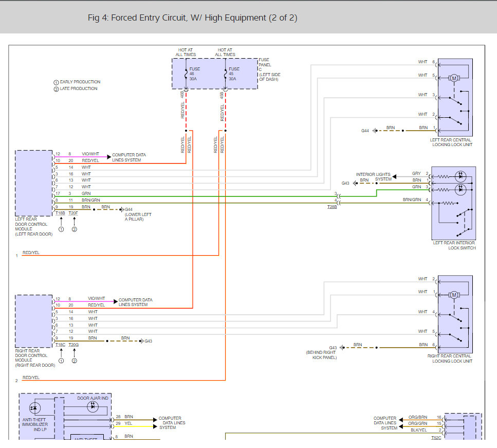Click the T28B connector label
This screenshot has width=497, height=448.
pyautogui.click(x=332, y=207)
